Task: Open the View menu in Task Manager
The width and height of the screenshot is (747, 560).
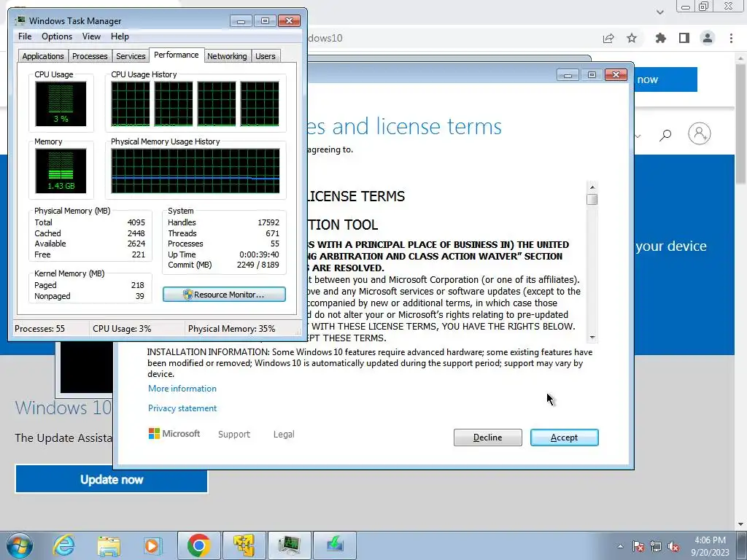Action: (91, 36)
